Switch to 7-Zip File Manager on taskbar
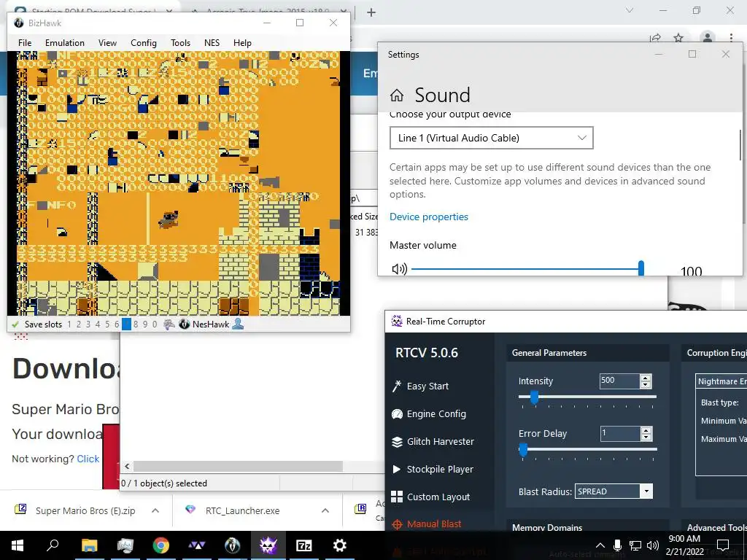Screen dimensions: 747x560 pos(304,545)
